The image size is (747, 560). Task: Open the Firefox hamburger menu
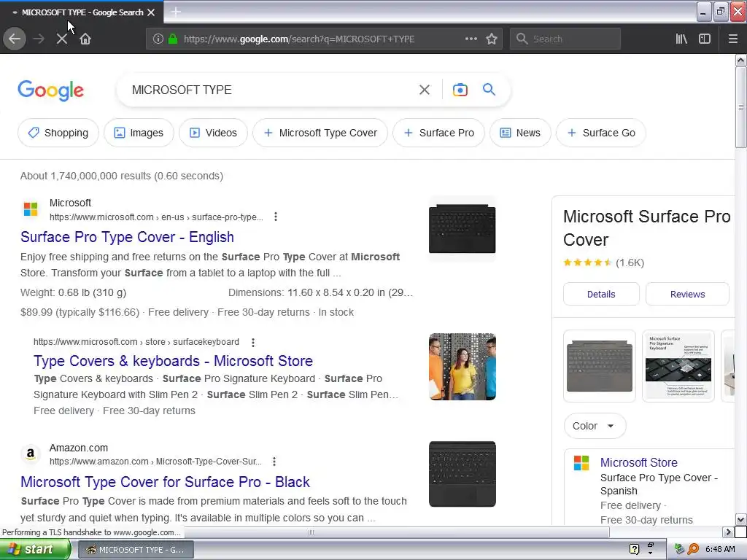733,39
